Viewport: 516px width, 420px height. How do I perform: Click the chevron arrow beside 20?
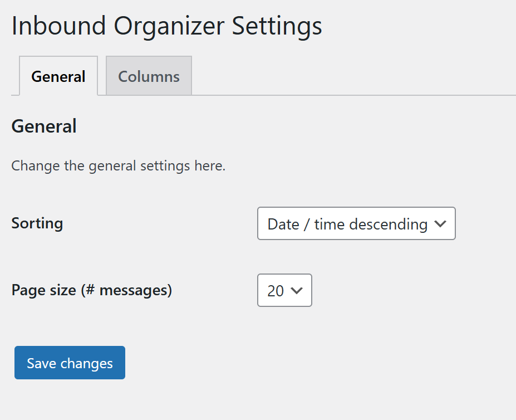pos(297,291)
